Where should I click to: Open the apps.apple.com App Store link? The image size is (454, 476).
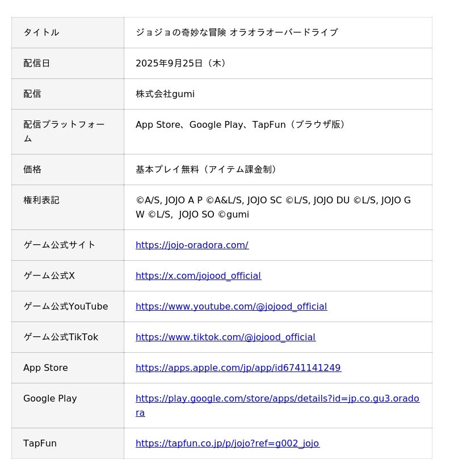click(x=238, y=368)
